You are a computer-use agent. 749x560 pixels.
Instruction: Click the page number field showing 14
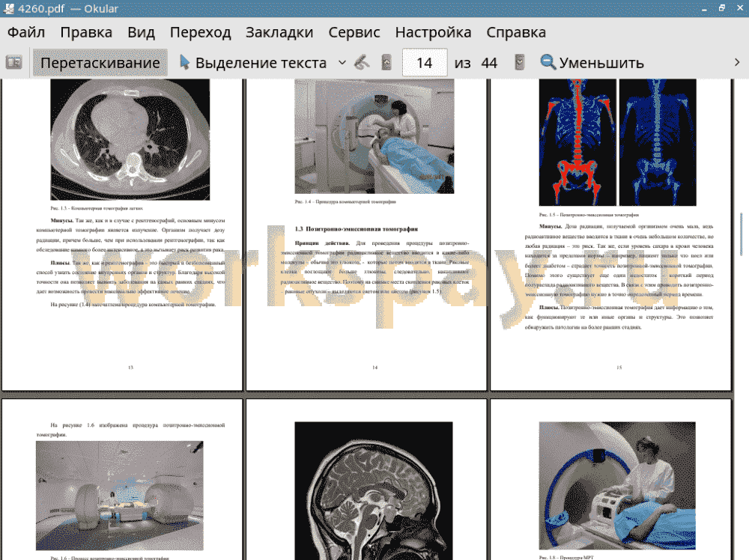click(425, 63)
